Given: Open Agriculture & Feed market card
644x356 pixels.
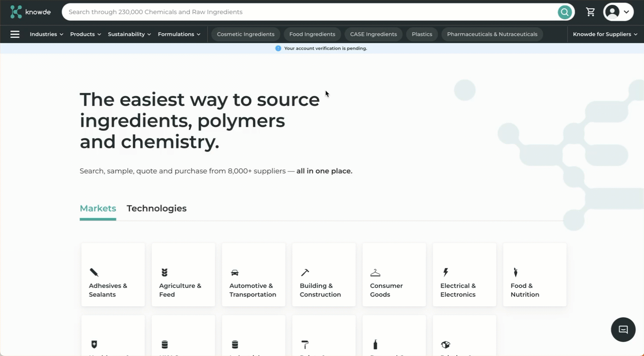Looking at the screenshot, I should pyautogui.click(x=183, y=275).
